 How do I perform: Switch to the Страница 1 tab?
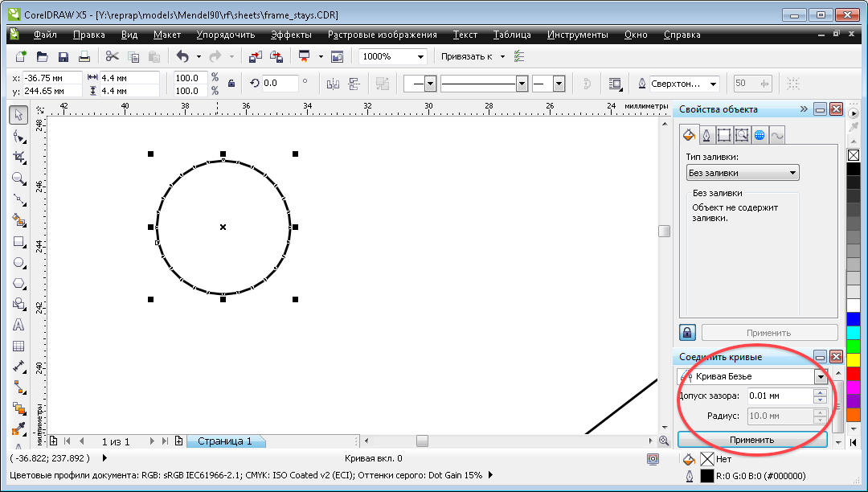point(224,441)
